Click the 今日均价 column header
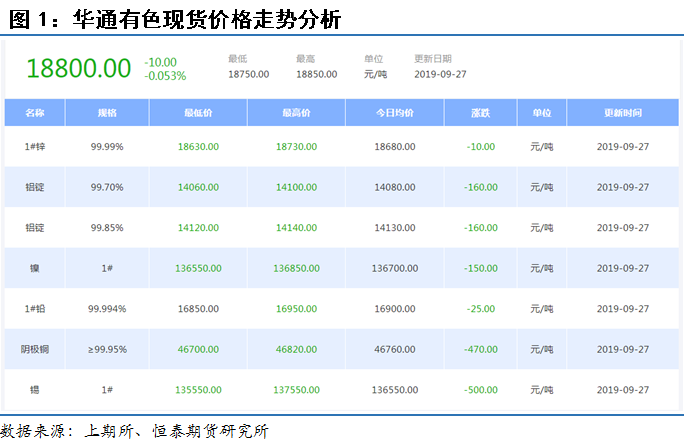The width and height of the screenshot is (694, 445). tap(395, 113)
